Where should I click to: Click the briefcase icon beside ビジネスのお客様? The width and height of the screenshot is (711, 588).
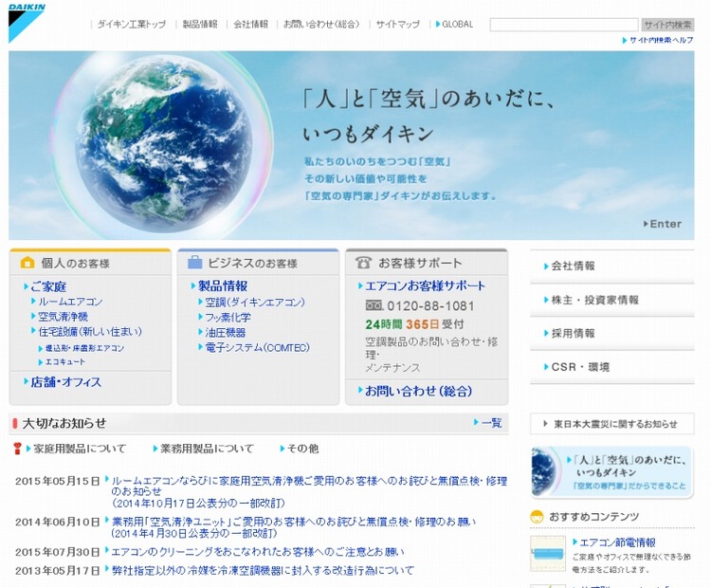195,263
